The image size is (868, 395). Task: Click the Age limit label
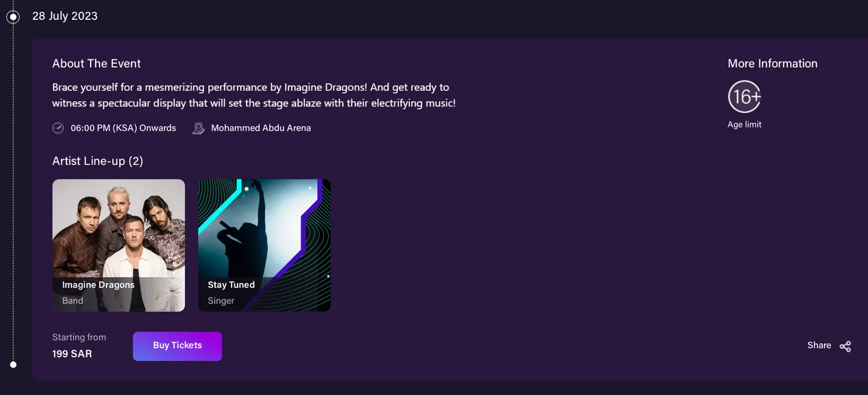point(744,124)
